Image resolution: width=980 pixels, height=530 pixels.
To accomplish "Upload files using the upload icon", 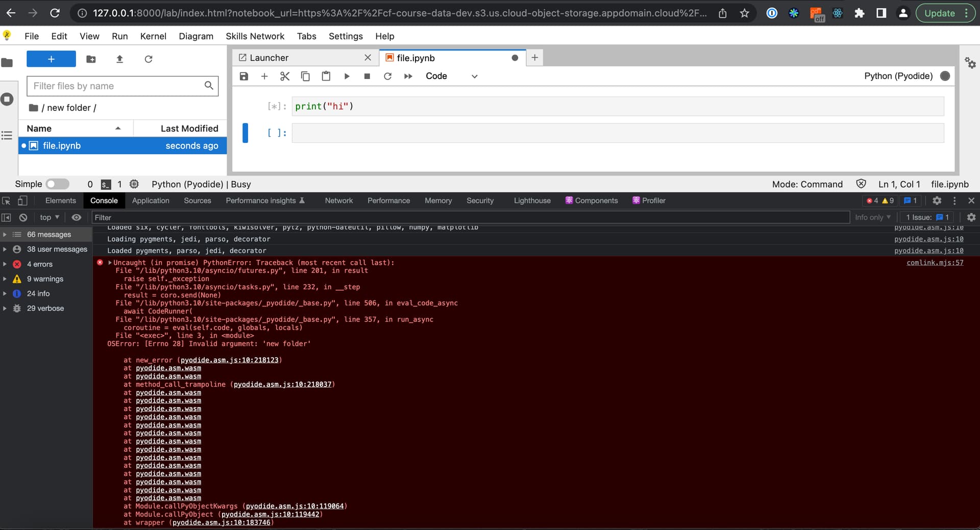I will (119, 59).
